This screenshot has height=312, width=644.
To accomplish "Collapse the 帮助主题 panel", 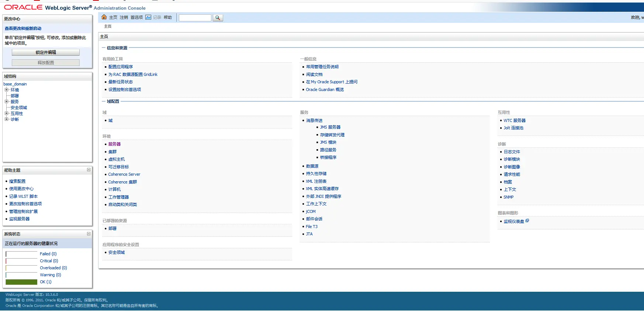I will pyautogui.click(x=89, y=170).
